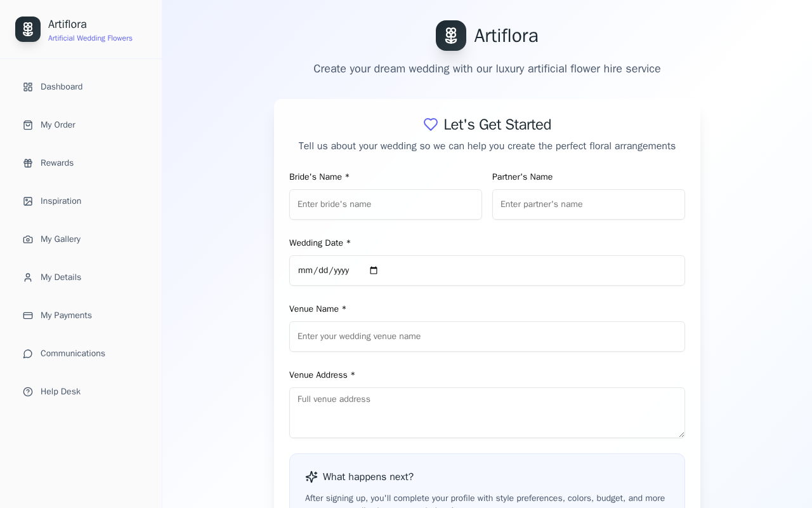Open the Dashboard menu item

pyautogui.click(x=62, y=87)
